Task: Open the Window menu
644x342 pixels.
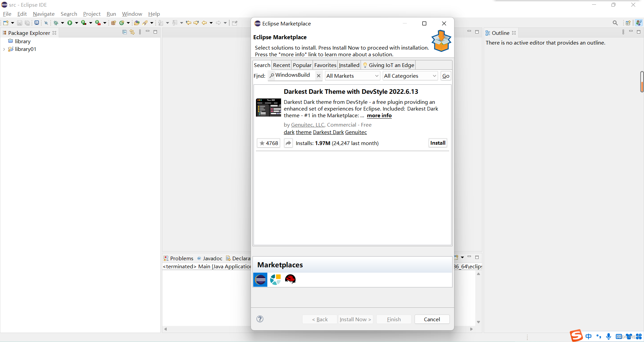Action: (132, 14)
